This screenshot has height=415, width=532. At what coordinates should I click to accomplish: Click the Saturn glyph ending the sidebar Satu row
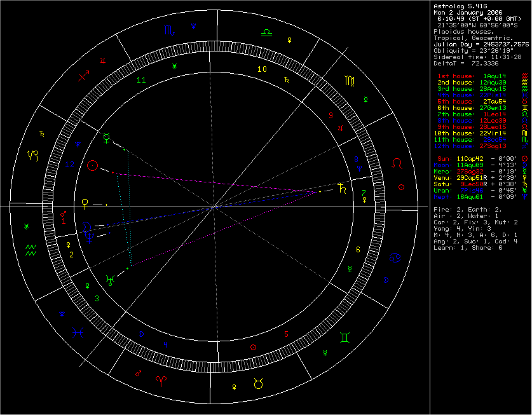click(524, 184)
